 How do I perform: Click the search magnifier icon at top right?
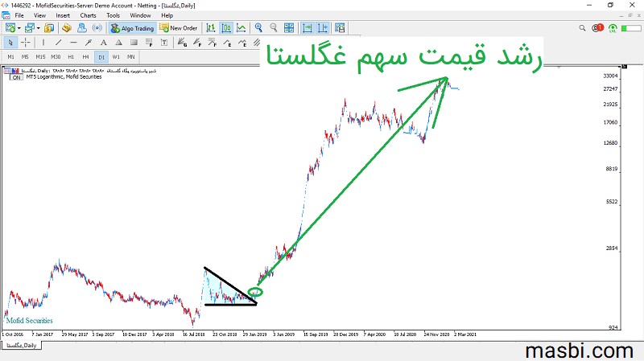coord(582,28)
